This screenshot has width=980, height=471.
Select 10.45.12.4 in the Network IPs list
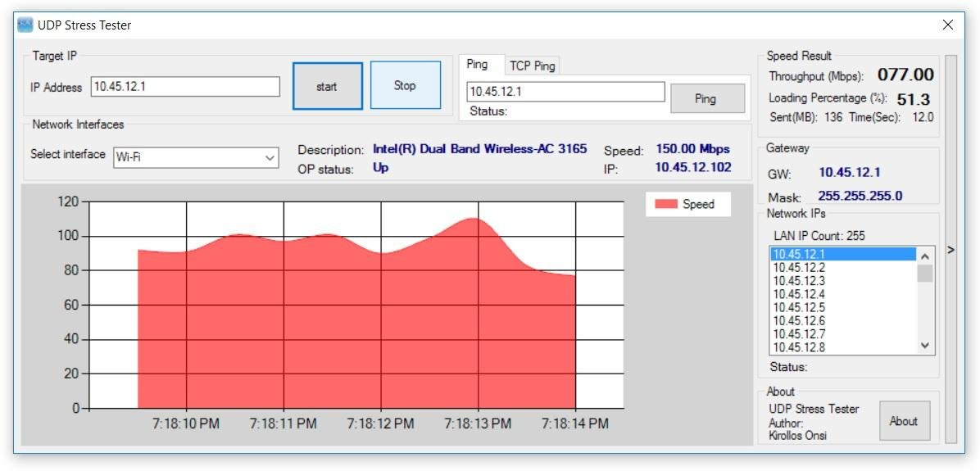[842, 294]
